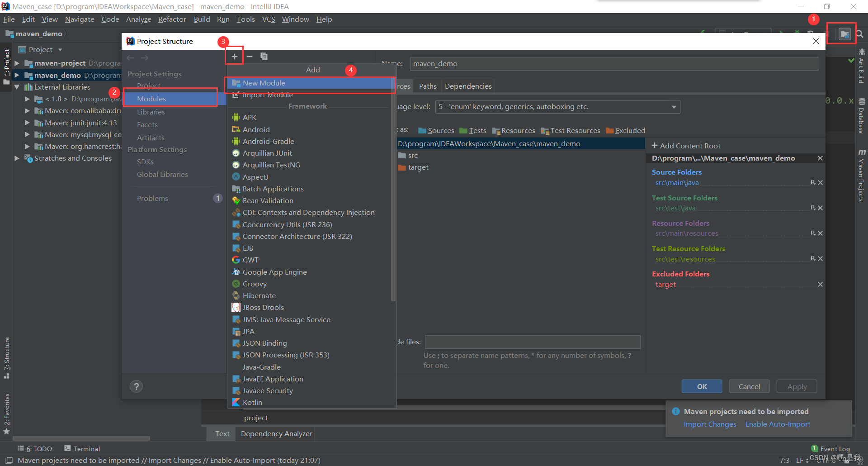Open the VCS menu
Viewport: 868px width, 466px height.
(269, 19)
